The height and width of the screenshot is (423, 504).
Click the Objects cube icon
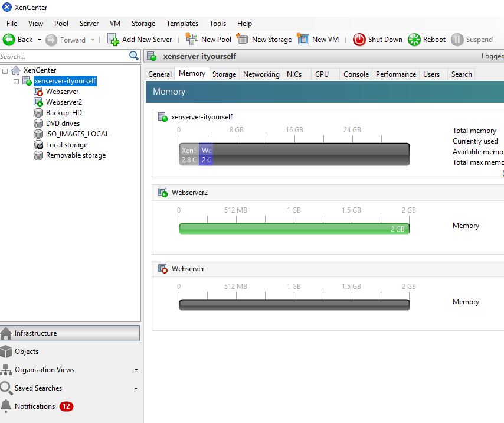click(x=6, y=352)
